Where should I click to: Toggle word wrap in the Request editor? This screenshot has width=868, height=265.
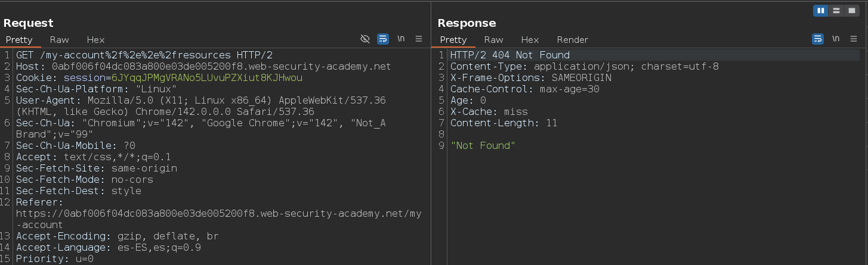tap(383, 39)
